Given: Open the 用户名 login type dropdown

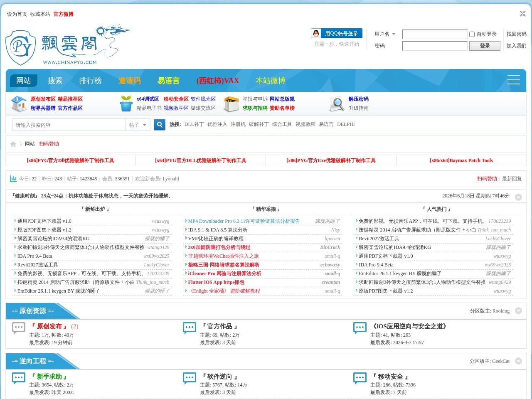Looking at the screenshot, I should (385, 34).
